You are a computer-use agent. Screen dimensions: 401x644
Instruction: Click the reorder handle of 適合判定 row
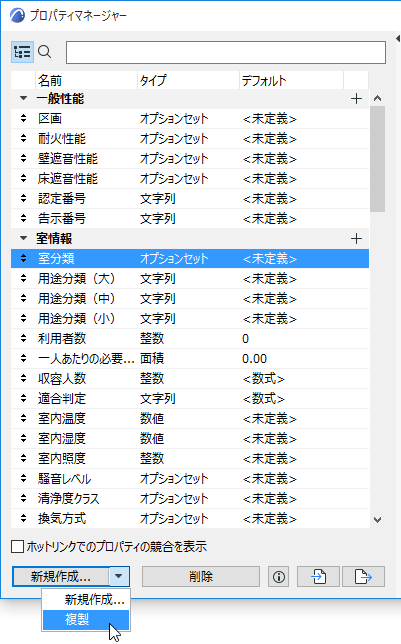(x=23, y=398)
